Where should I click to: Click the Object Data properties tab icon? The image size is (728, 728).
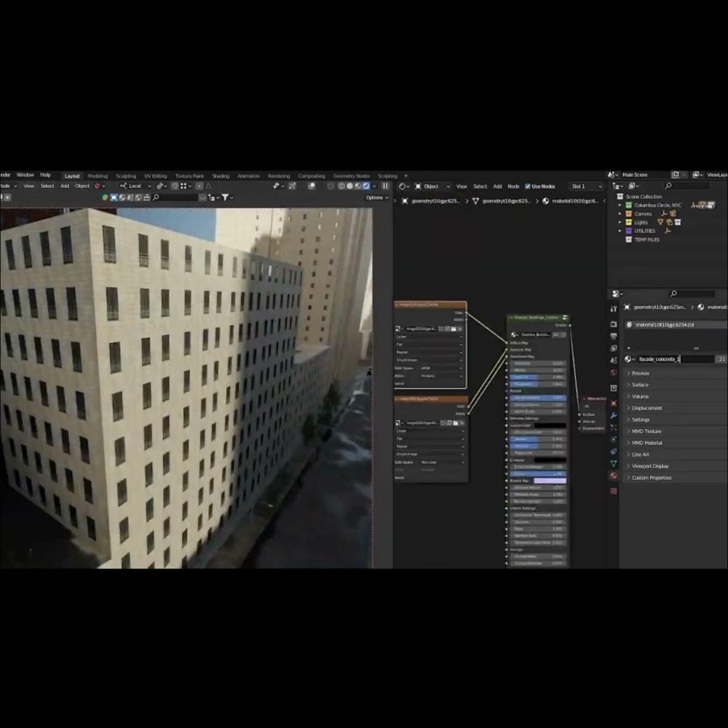pyautogui.click(x=614, y=463)
